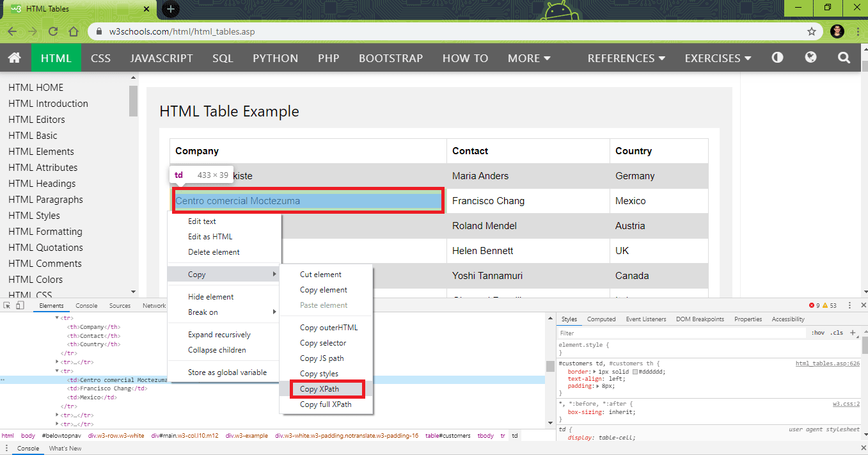Expand the collapsed tr node in Elements panel
Image resolution: width=868 pixels, height=455 pixels.
pyautogui.click(x=56, y=362)
